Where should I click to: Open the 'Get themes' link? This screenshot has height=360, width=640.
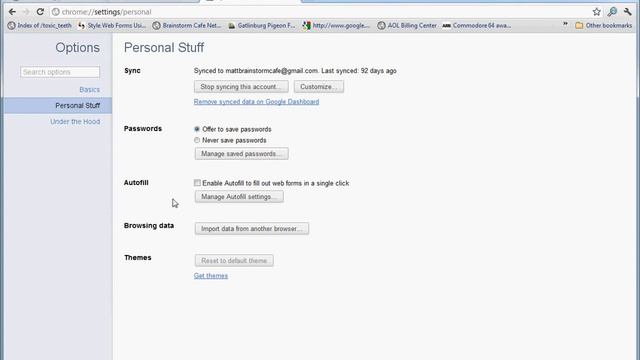click(211, 276)
